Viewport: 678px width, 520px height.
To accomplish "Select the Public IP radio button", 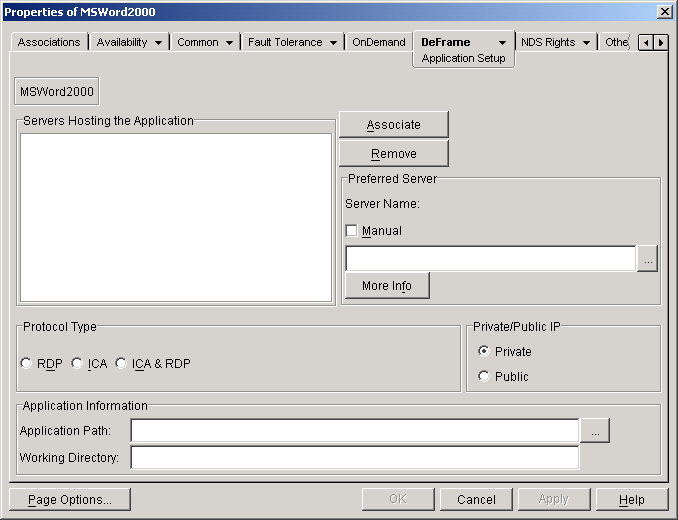I will click(x=484, y=376).
